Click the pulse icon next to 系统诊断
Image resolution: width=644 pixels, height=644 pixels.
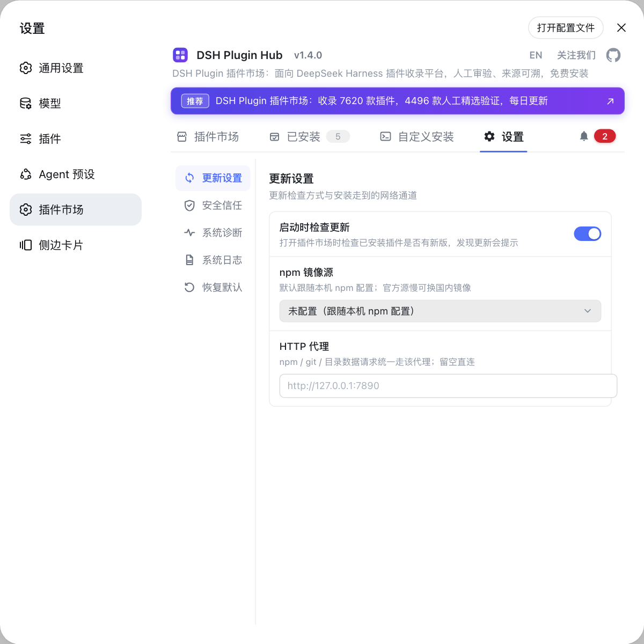189,233
